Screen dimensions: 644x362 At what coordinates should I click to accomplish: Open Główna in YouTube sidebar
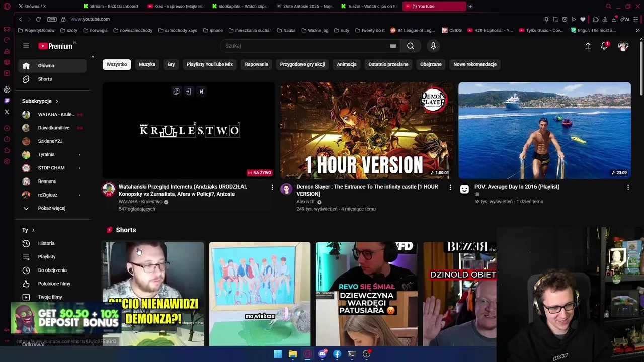52,66
